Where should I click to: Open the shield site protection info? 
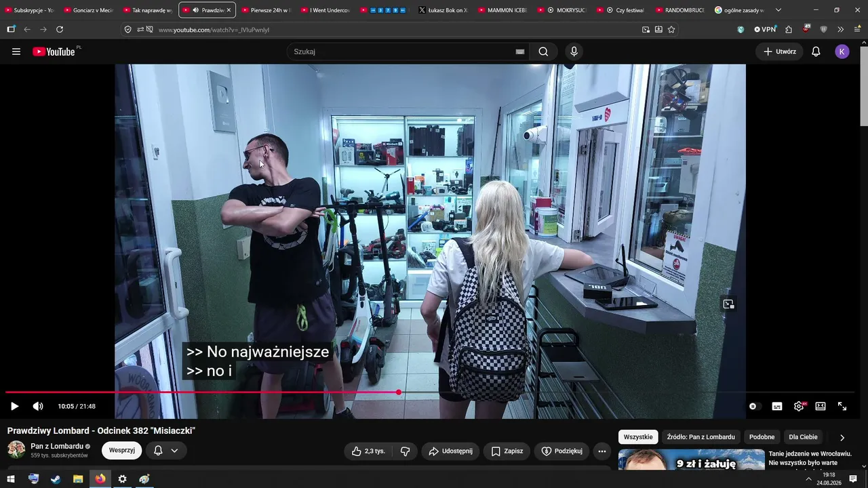tap(127, 30)
